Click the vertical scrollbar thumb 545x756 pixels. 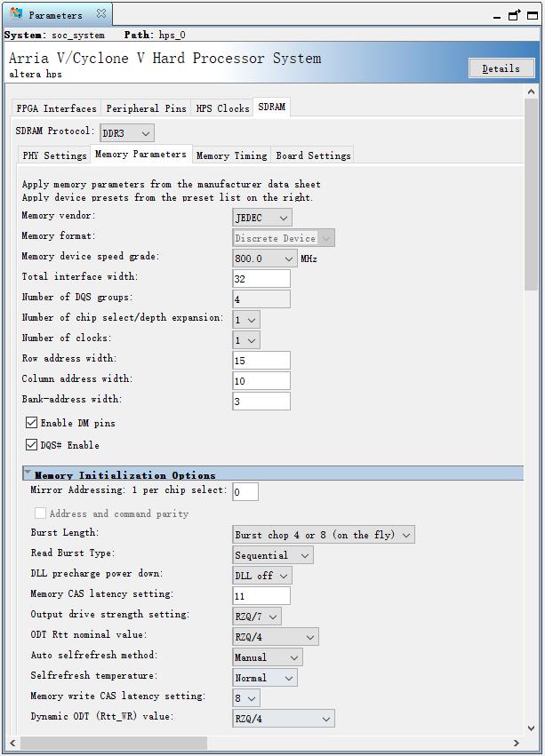point(531,195)
